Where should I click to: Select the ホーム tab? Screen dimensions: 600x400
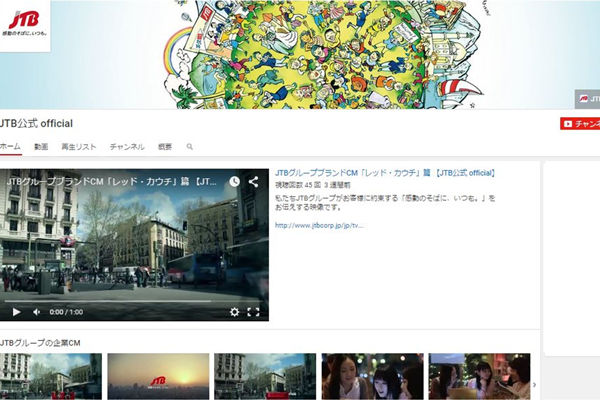(10, 146)
